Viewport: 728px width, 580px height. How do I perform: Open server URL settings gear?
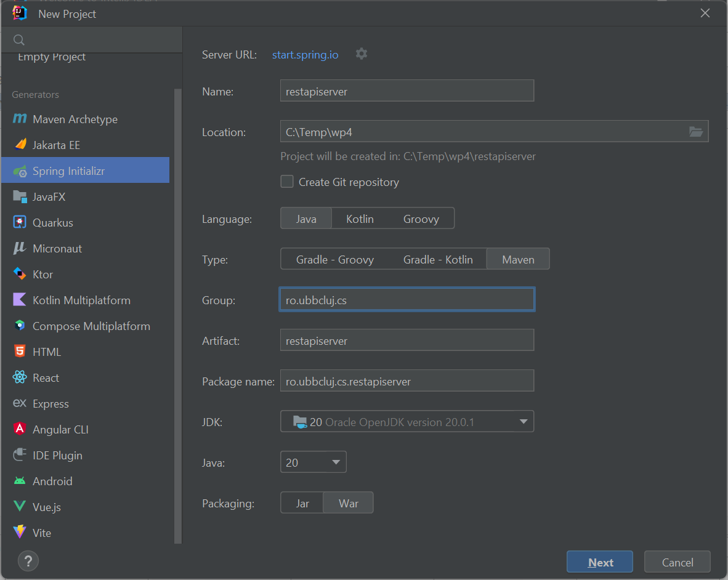[361, 54]
